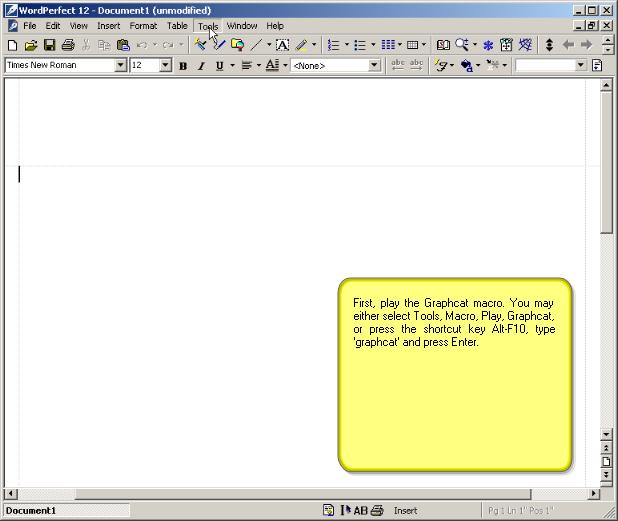Expand the <None> styles dropdown

click(374, 65)
